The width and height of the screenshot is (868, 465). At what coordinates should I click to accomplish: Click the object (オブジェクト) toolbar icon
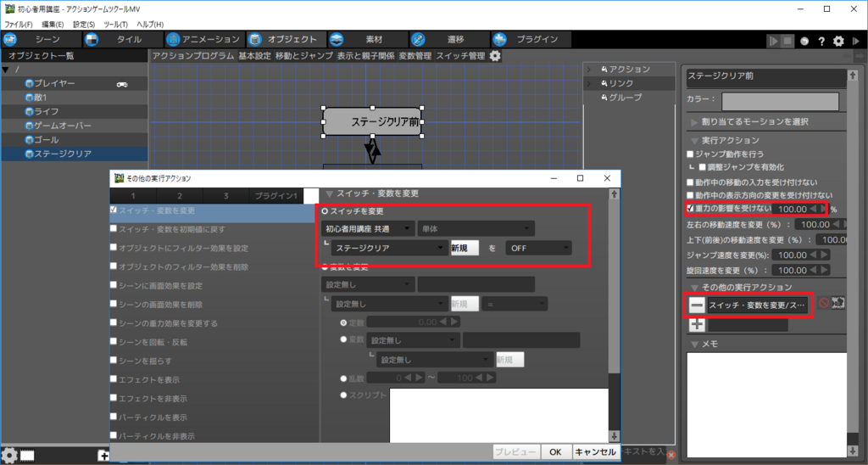(254, 39)
